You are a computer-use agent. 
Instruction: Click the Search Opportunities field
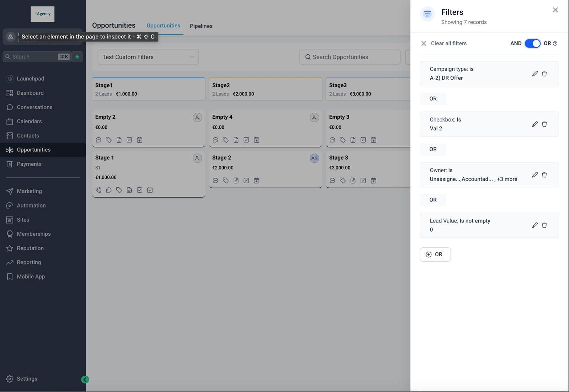(350, 57)
